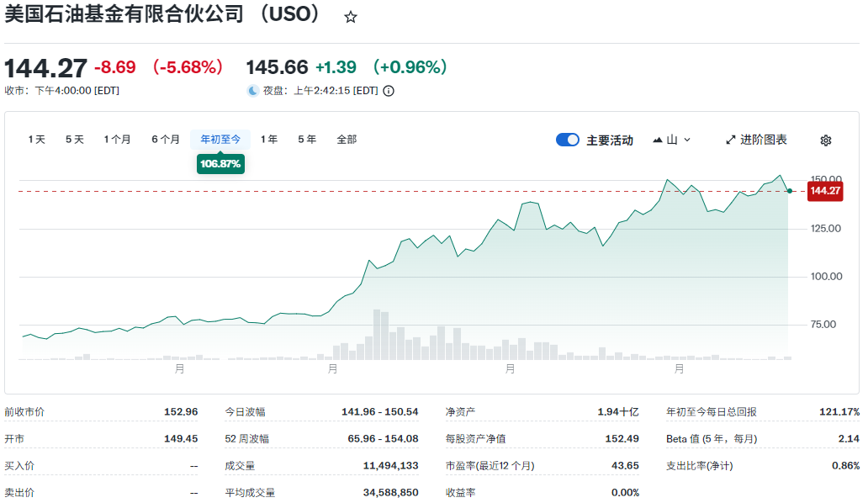Image resolution: width=868 pixels, height=503 pixels.
Task: Add USO to watchlist via star icon
Action: pyautogui.click(x=351, y=17)
